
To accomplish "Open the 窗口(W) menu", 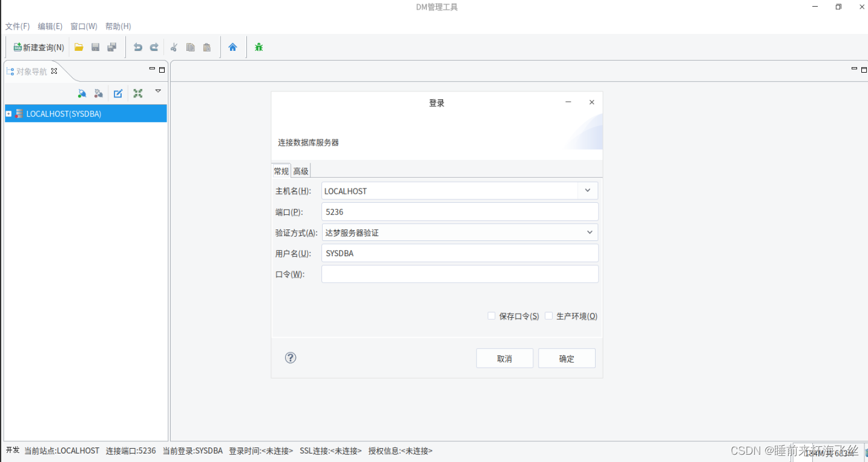I will tap(84, 27).
